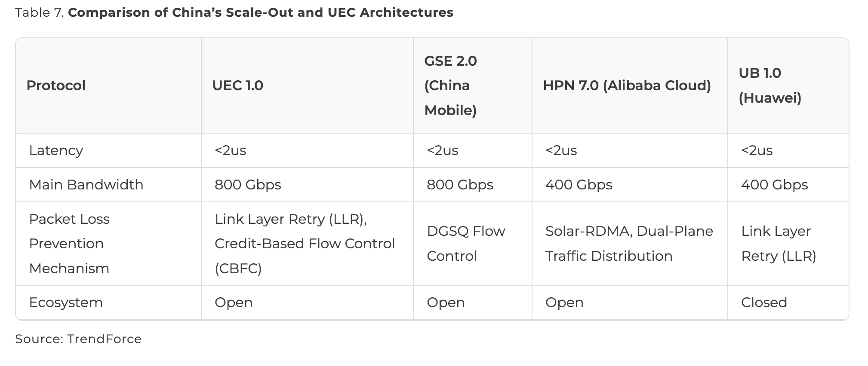Screen dimensions: 868x366
Task: Click the Link Layer Retry cell under UB 1.0
Action: click(779, 244)
